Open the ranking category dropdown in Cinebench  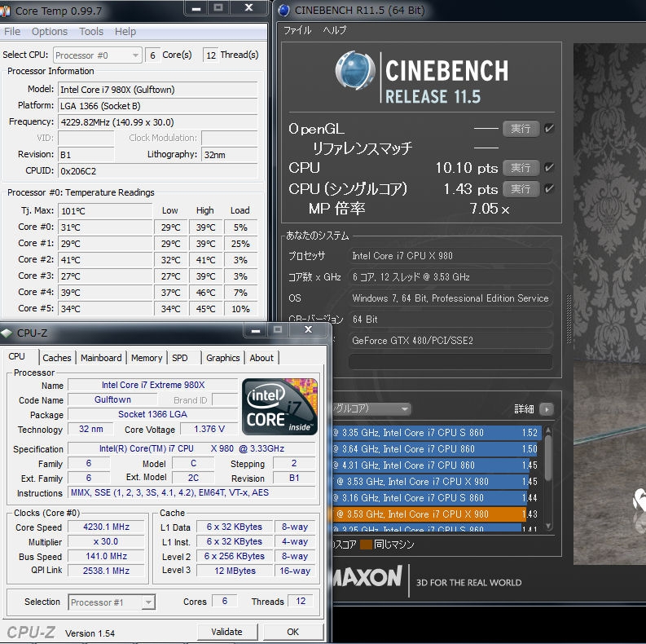[371, 409]
